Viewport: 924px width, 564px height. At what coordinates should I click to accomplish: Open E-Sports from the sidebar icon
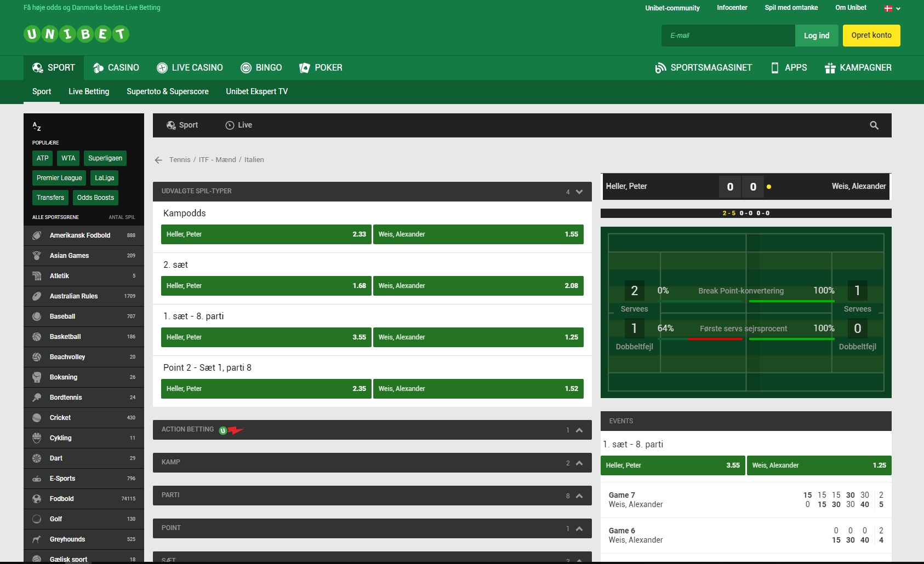(37, 478)
